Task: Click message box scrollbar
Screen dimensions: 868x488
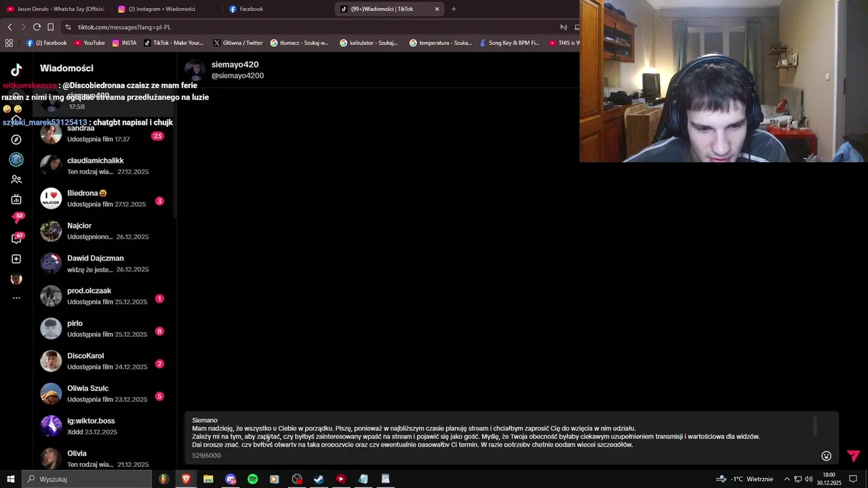Action: (x=815, y=426)
